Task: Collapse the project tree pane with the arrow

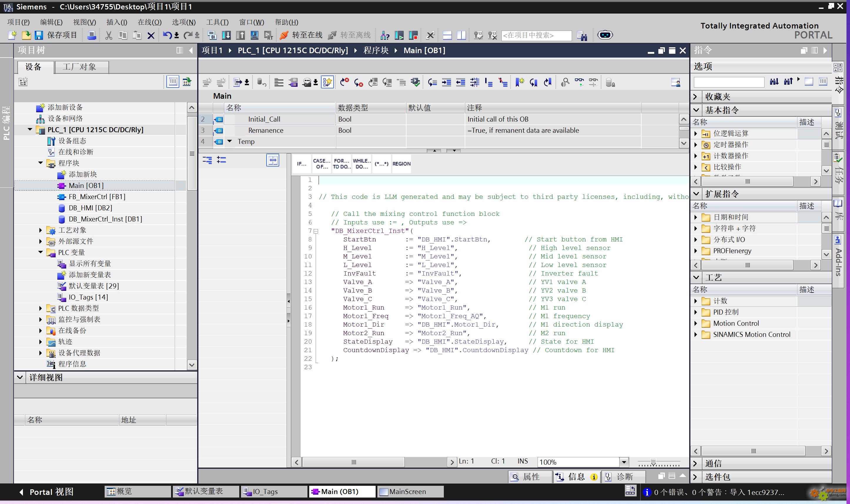Action: [191, 50]
